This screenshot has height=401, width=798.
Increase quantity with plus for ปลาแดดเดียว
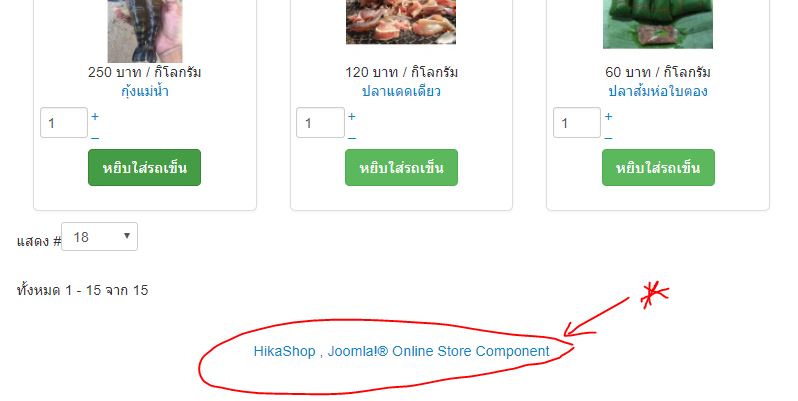(352, 117)
